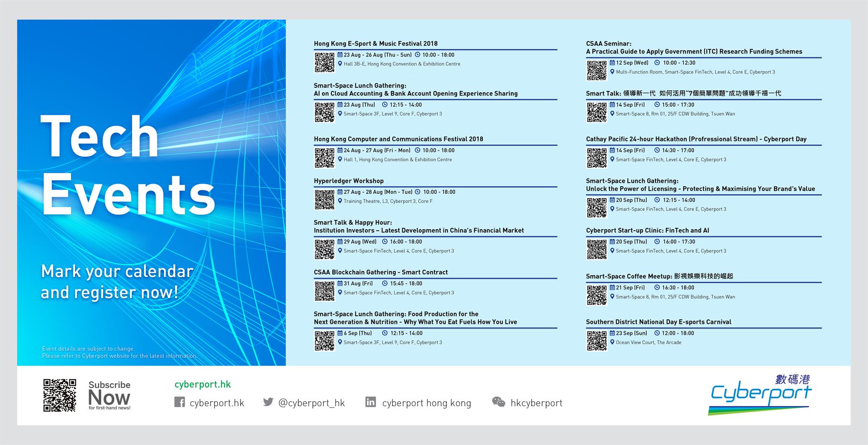
Task: Click the QR code for Hong Kong E-Sport & Music Festival
Action: click(324, 62)
